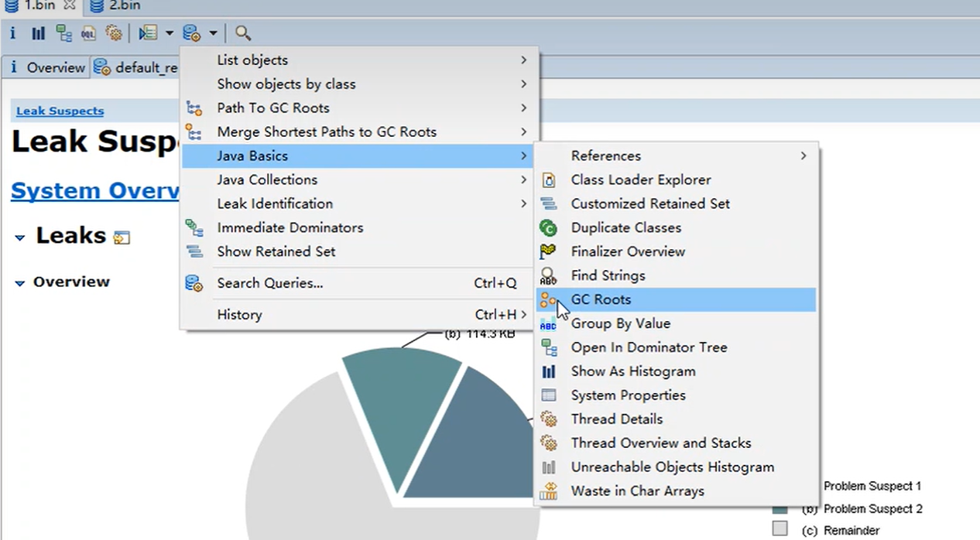Click the icon next to Leaks heading
The image size is (980, 540).
(122, 238)
